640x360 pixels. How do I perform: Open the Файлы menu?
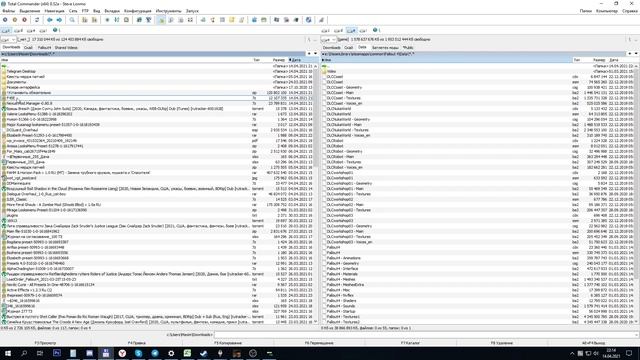(9, 11)
